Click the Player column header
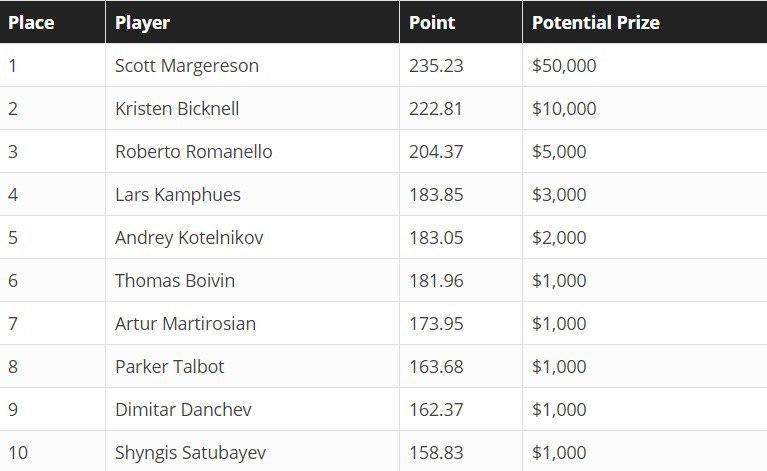 pos(142,23)
